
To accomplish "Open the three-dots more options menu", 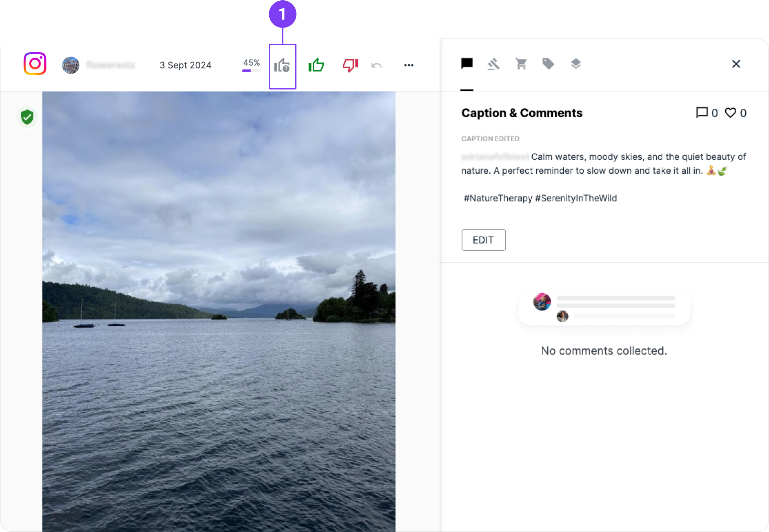I will (409, 65).
